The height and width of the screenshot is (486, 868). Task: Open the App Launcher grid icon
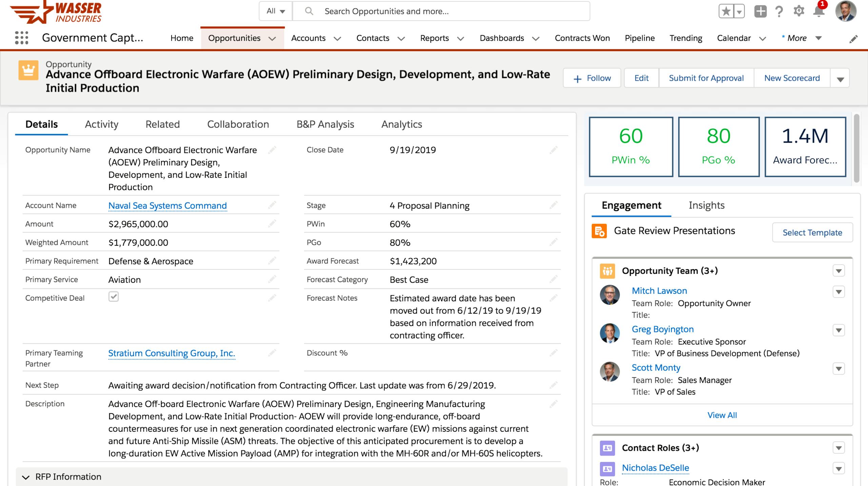coord(22,38)
